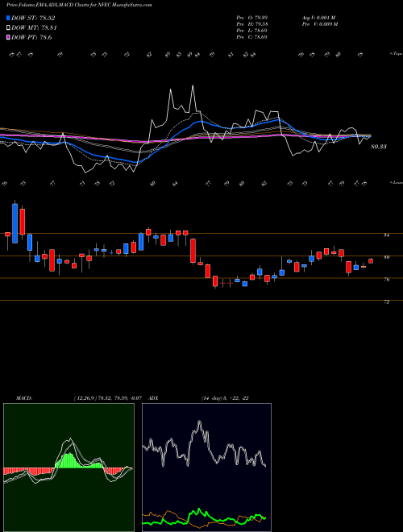Screen dimensions: 403x532
Task: Click the 'Pre O: 79.39' value
Action: point(251,18)
